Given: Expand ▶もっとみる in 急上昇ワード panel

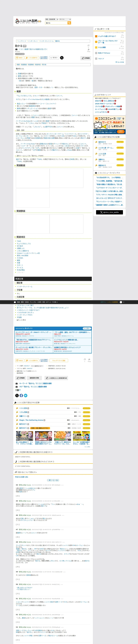Looking at the screenshot, I should click(120, 62).
